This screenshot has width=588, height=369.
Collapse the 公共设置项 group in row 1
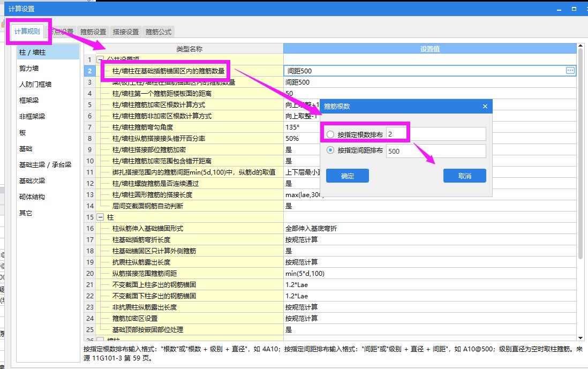[100, 59]
